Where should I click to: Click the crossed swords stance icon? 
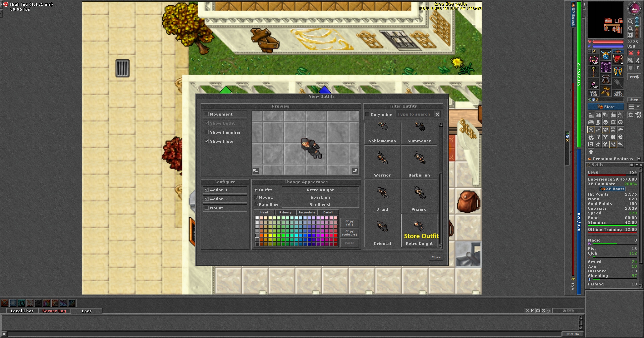(631, 53)
